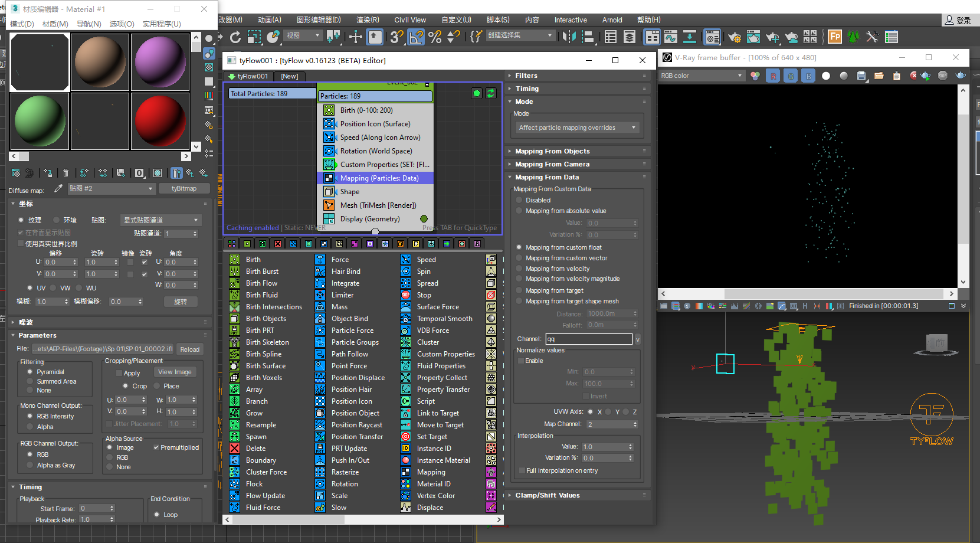
Task: Toggle blue channel in V-Ray frame buffer
Action: (x=808, y=76)
